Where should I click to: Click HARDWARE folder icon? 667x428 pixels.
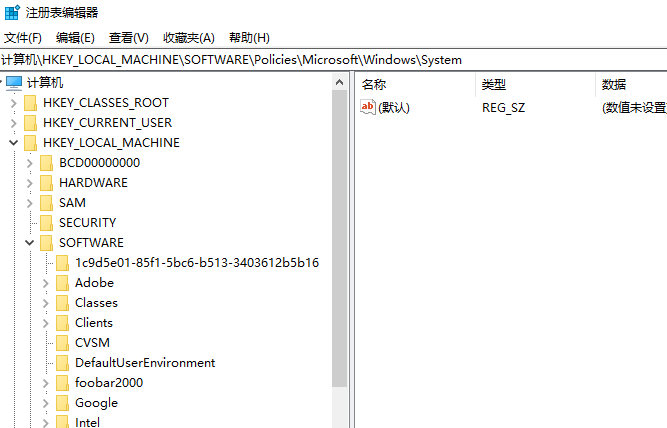(x=46, y=183)
